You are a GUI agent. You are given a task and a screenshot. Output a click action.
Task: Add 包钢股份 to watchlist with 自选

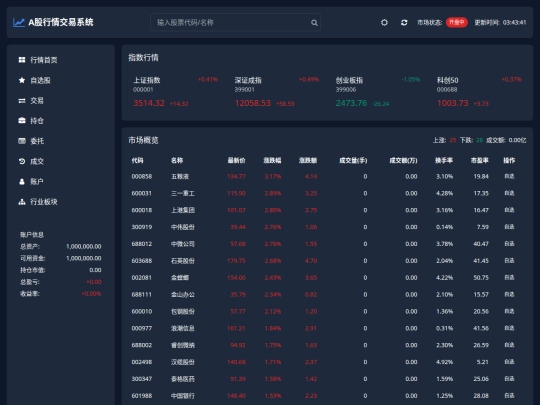click(x=509, y=311)
